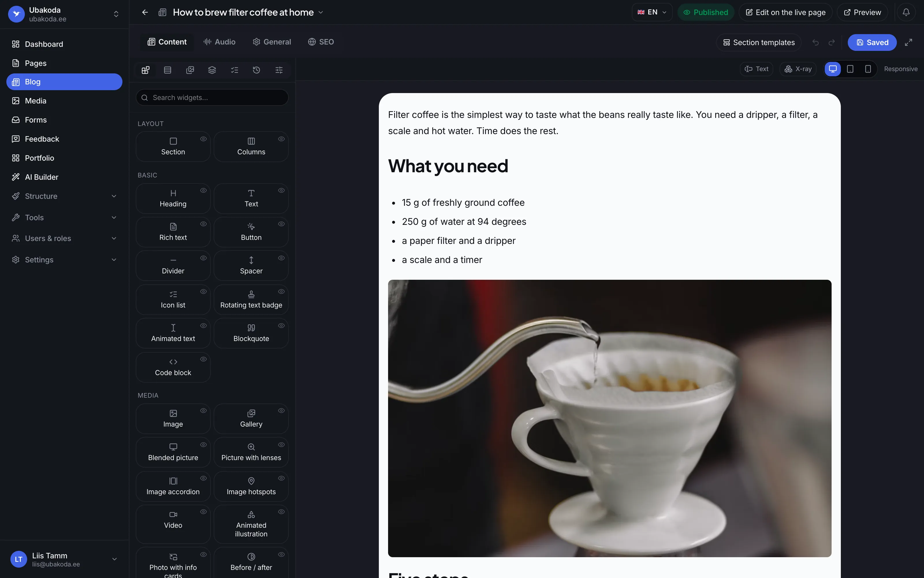Switch to the SEO tab

point(321,42)
